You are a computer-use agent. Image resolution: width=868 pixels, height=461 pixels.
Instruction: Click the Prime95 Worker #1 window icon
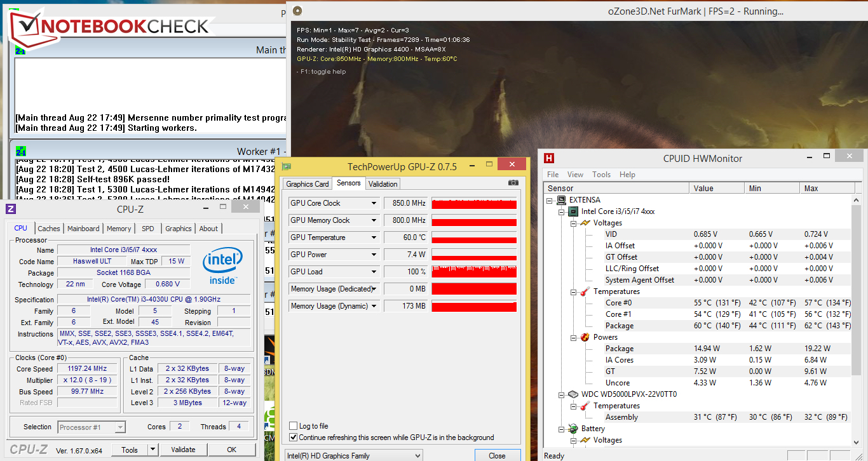(20, 151)
